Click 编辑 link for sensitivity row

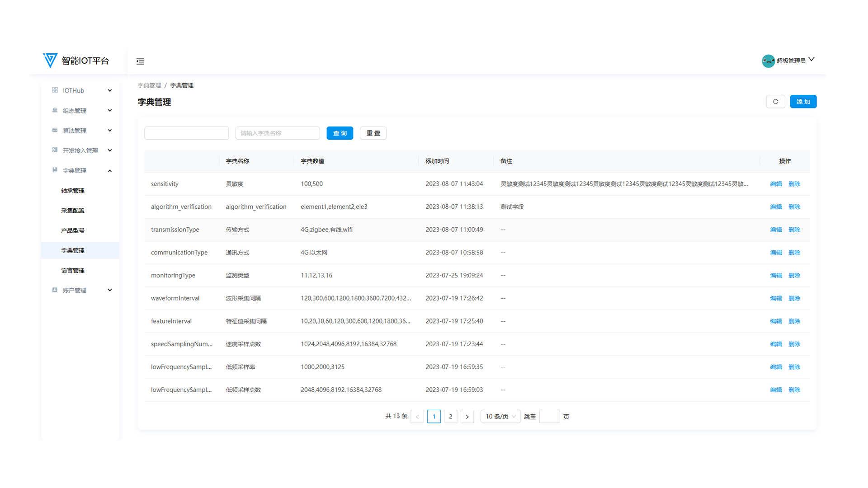[776, 184]
